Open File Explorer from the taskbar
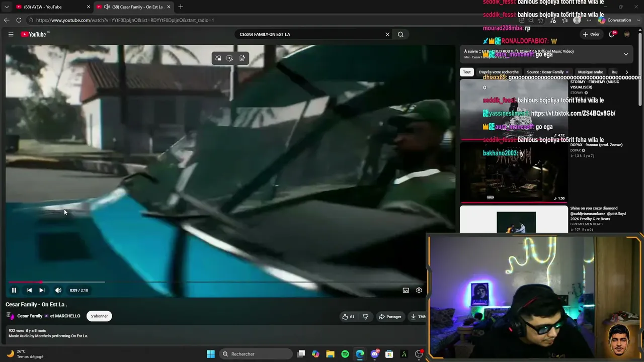The image size is (644, 362). click(x=330, y=354)
